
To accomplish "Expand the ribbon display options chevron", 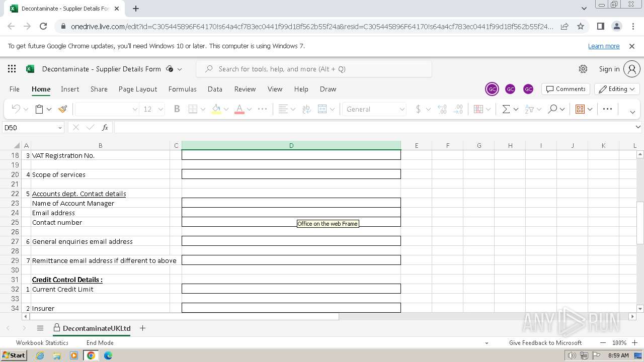I will (632, 112).
